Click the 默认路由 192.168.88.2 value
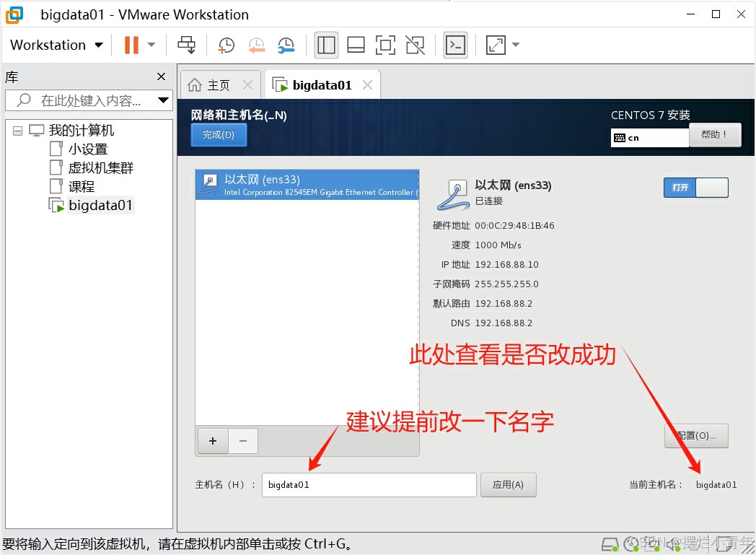Image resolution: width=756 pixels, height=555 pixels. point(504,304)
